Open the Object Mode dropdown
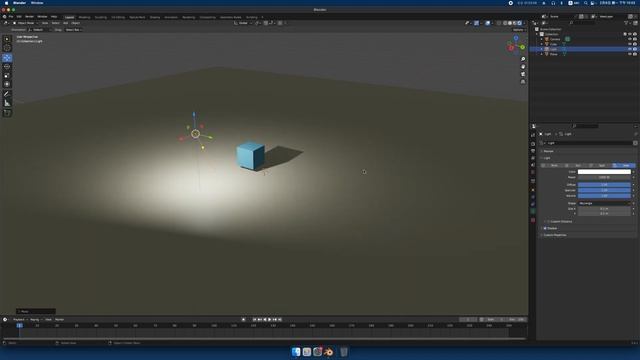The height and width of the screenshot is (360, 640). (x=26, y=23)
